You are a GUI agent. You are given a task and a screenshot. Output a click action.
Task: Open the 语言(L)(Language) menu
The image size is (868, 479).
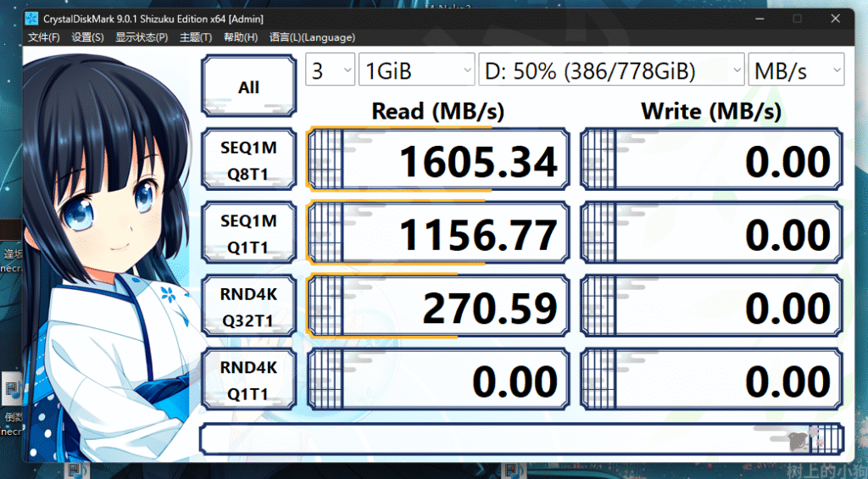tap(312, 37)
